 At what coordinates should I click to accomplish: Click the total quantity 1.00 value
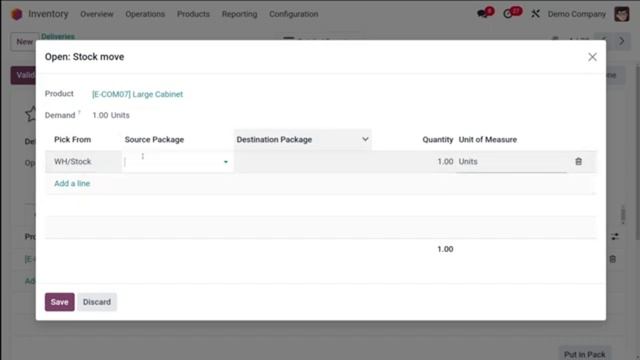[445, 249]
